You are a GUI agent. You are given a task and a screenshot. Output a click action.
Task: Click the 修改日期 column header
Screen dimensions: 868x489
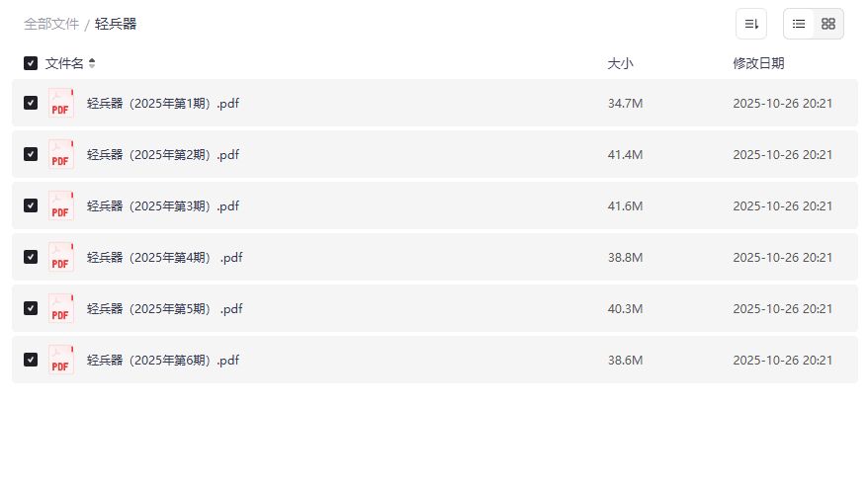coord(758,63)
